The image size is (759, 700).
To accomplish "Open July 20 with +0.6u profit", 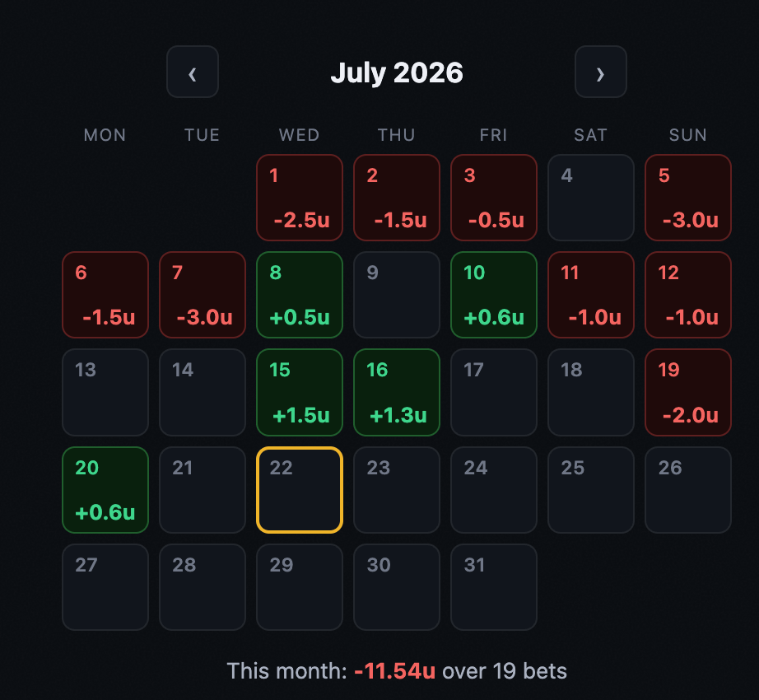I will 105,490.
